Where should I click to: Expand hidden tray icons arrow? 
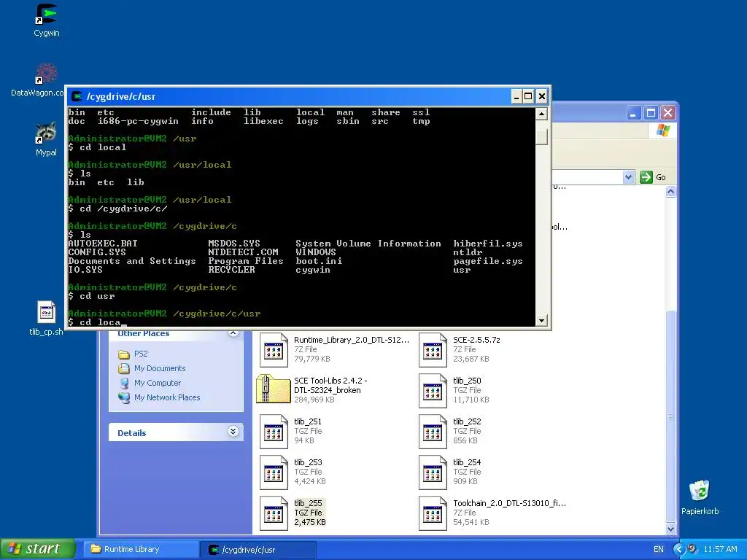click(x=679, y=550)
